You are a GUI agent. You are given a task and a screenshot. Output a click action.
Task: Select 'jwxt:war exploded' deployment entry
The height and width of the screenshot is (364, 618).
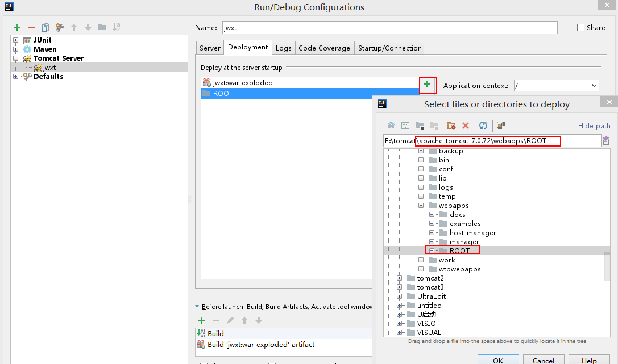(x=310, y=83)
